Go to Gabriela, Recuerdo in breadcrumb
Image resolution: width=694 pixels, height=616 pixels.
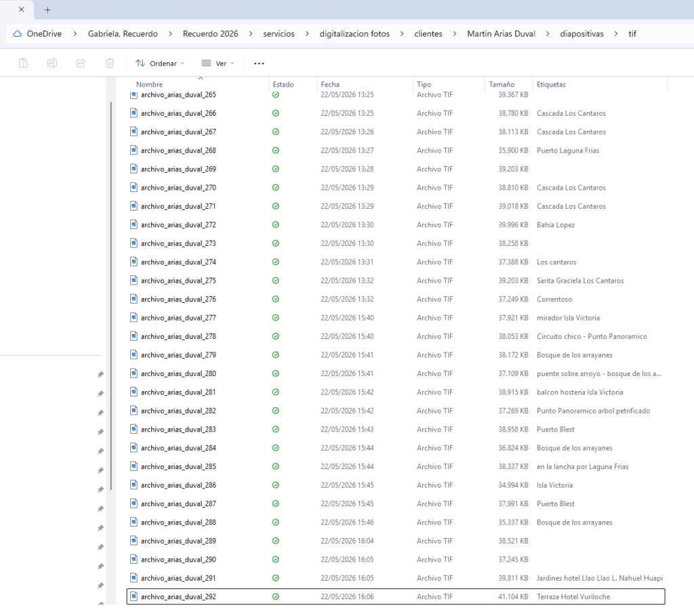[123, 34]
